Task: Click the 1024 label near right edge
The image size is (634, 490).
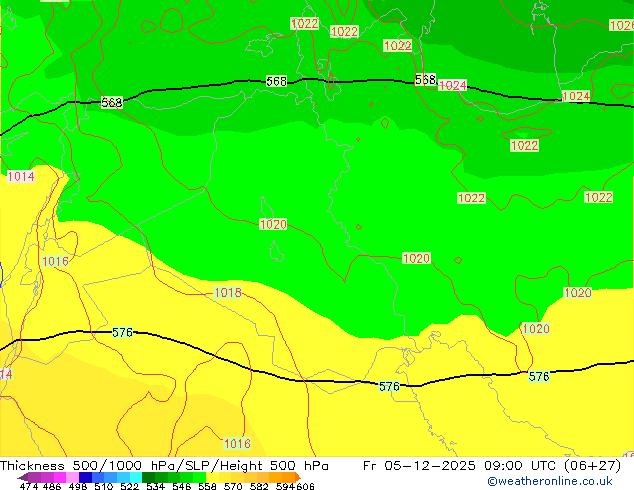Action: 576,96
